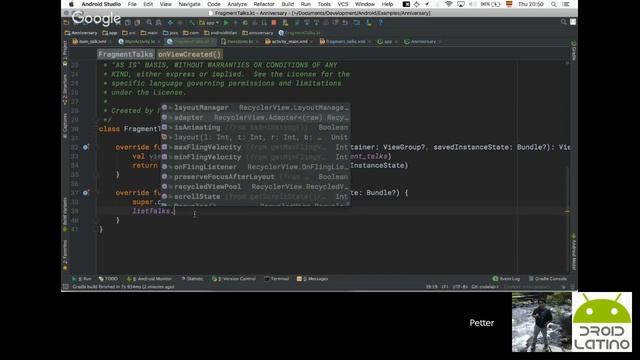Open the Terminal tool window
640x360 pixels.
click(276, 279)
